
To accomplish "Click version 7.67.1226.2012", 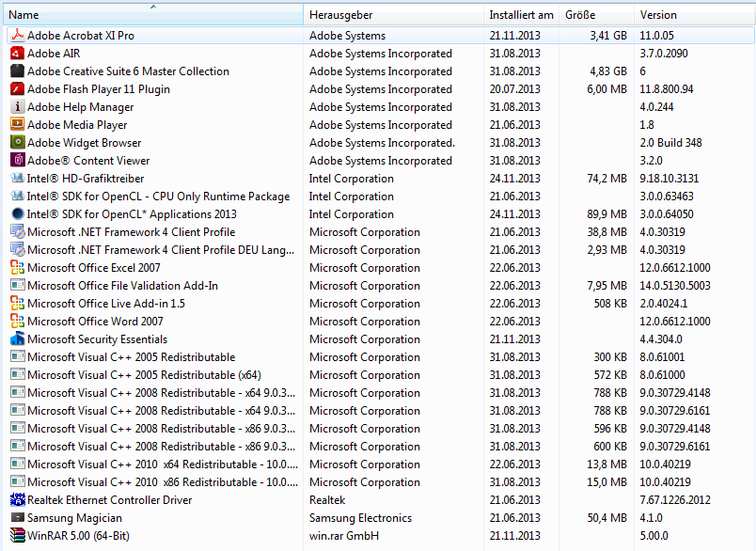I will coord(675,499).
